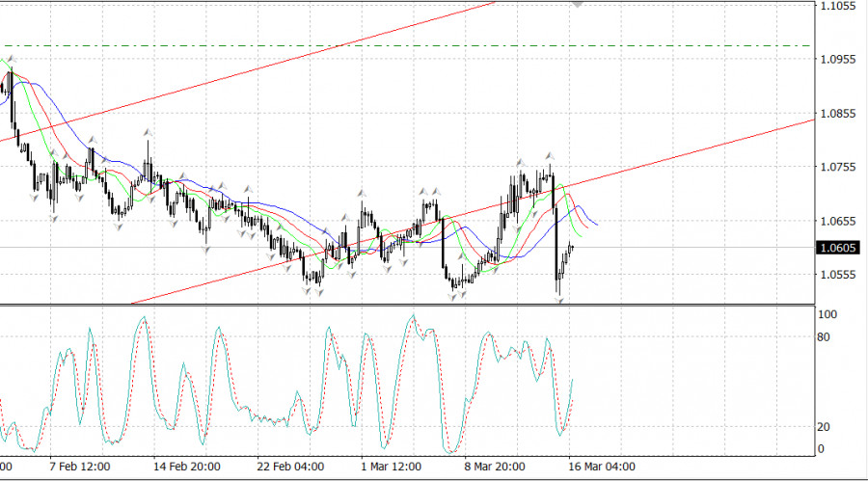
Task: Click the 1 Mar 12:00 time label
Action: [391, 467]
